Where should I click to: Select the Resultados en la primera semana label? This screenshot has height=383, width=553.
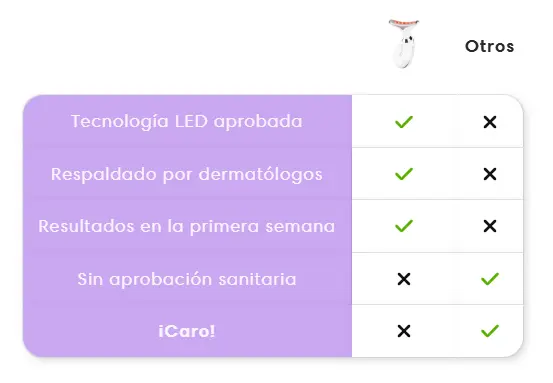tap(187, 226)
